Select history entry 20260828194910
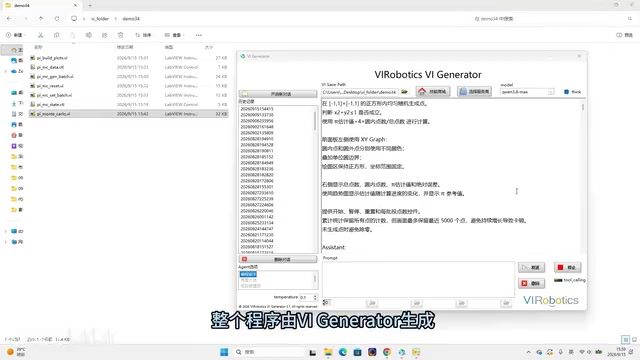 click(257, 139)
